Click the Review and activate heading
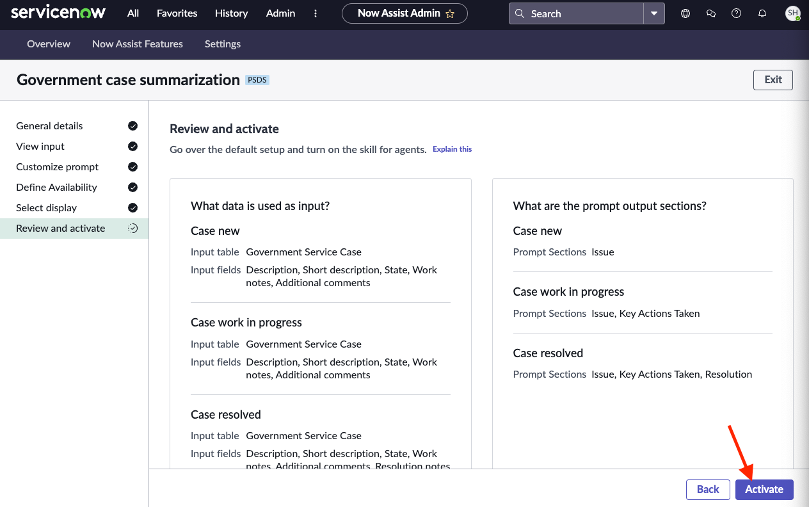Screen dimensions: 810x508 click(x=224, y=129)
